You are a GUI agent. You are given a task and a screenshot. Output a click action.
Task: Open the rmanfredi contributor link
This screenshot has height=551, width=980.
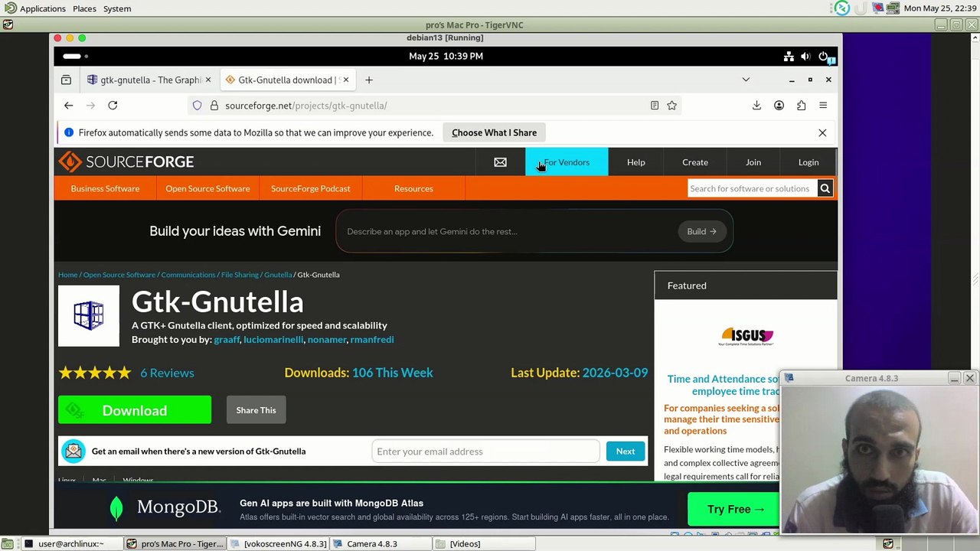[372, 339]
